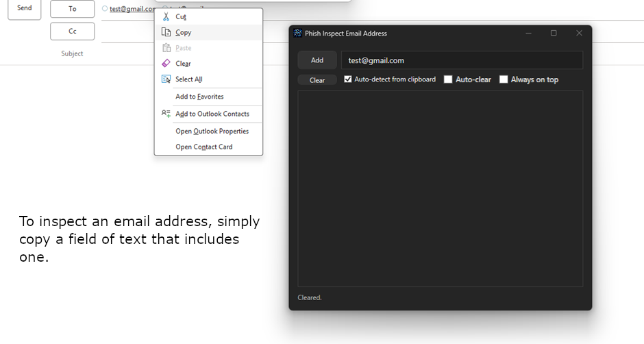Click the Select All icon
This screenshot has height=344, width=644.
[x=166, y=79]
